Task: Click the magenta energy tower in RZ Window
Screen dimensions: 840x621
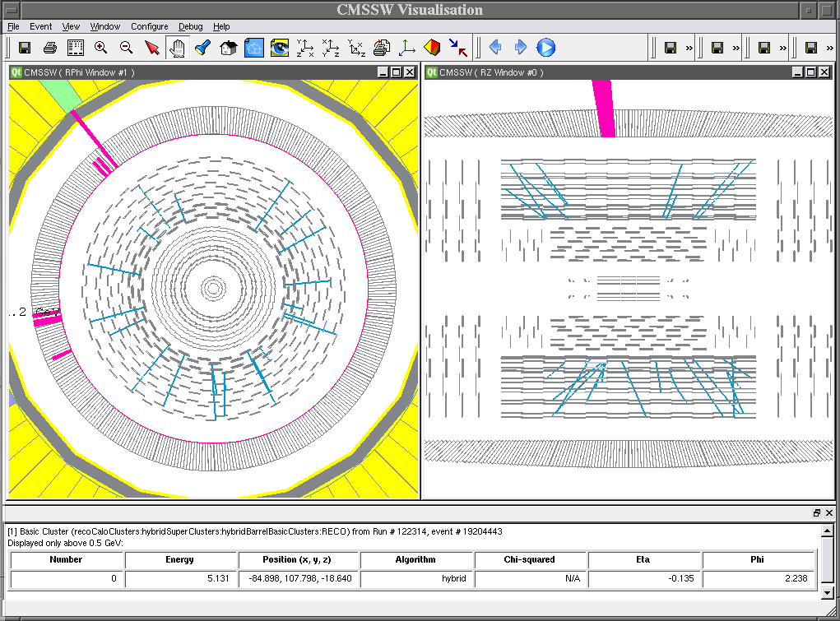Action: pyautogui.click(x=604, y=109)
